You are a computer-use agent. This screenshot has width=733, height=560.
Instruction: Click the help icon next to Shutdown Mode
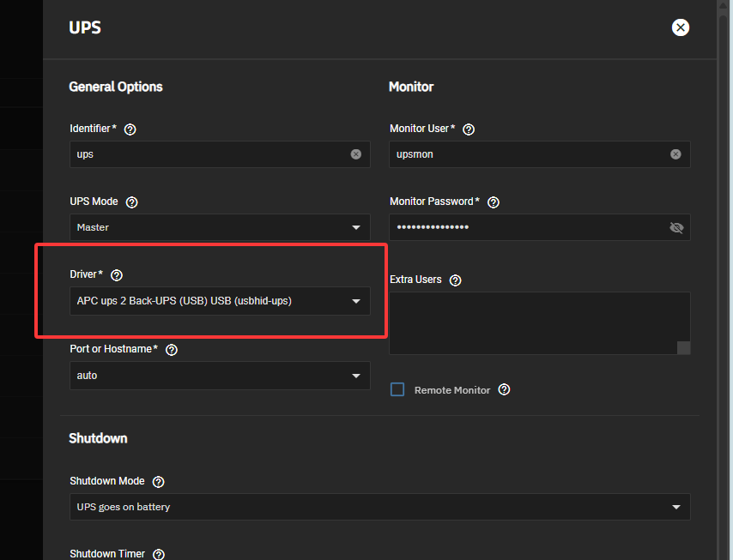click(159, 482)
